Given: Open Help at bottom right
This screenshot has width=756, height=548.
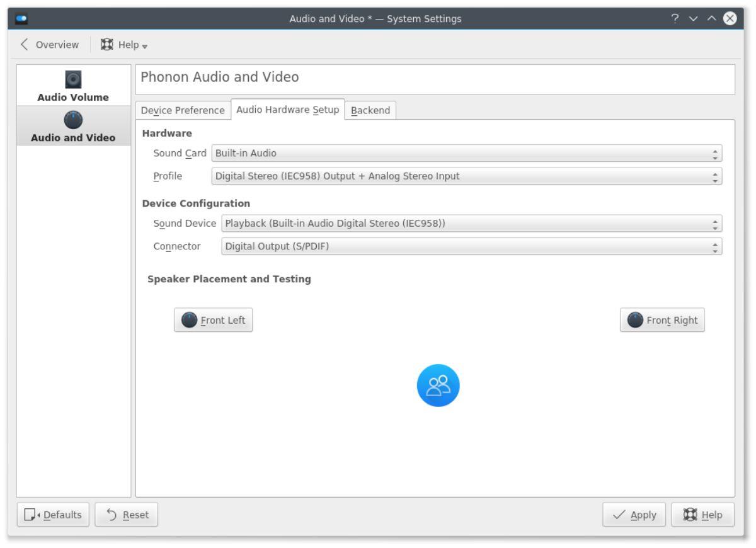Looking at the screenshot, I should click(x=704, y=515).
